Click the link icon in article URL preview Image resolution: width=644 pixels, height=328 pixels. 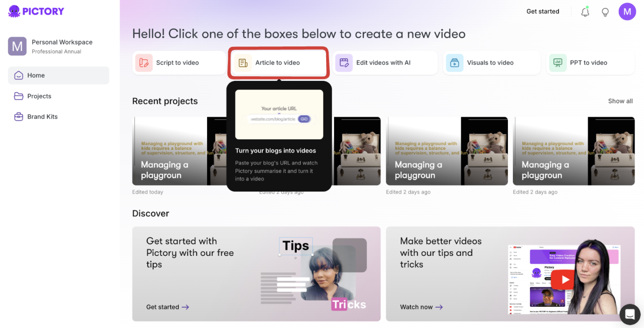click(303, 119)
